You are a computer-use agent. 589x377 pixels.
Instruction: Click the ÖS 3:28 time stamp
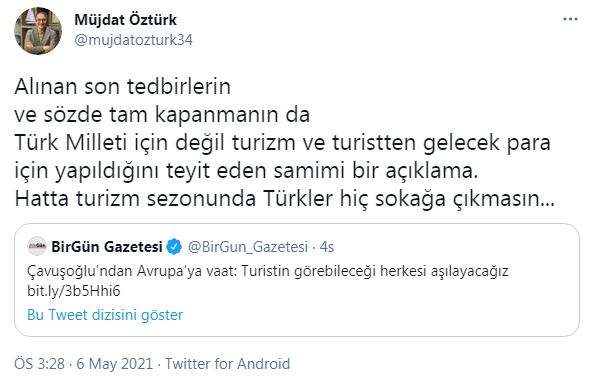pos(39,364)
